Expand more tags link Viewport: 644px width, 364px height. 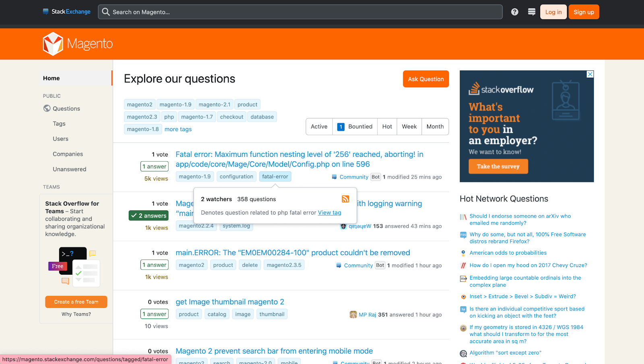[178, 130]
